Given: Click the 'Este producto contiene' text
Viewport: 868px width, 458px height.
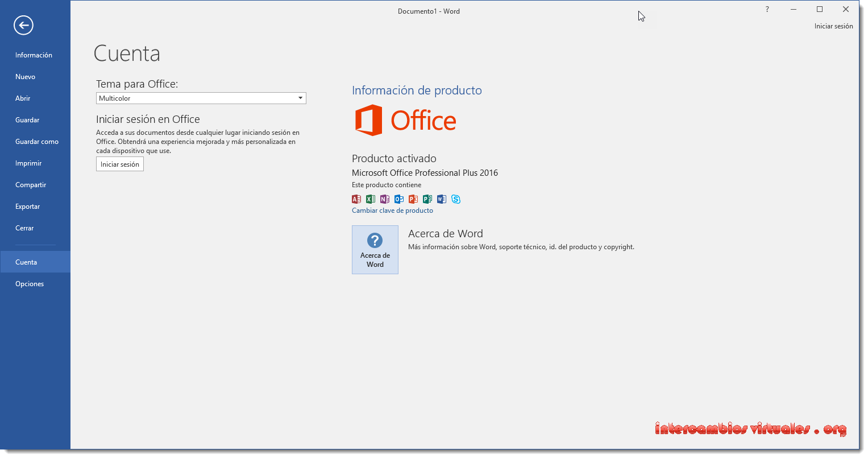Looking at the screenshot, I should pyautogui.click(x=387, y=185).
